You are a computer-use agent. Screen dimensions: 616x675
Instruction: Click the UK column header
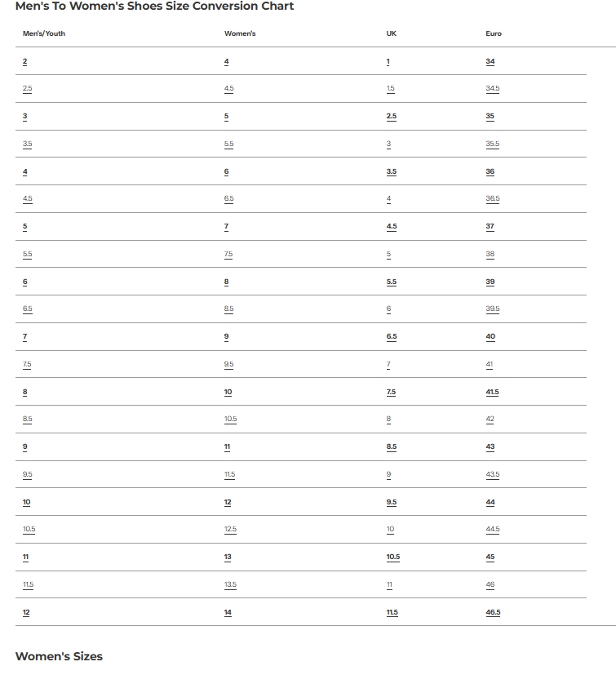pyautogui.click(x=392, y=33)
